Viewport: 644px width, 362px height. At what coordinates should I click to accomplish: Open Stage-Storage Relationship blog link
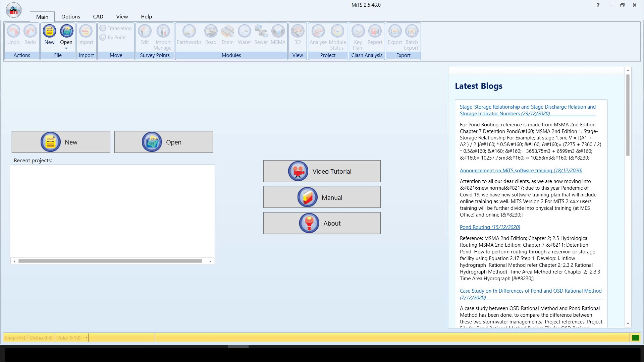(x=528, y=110)
